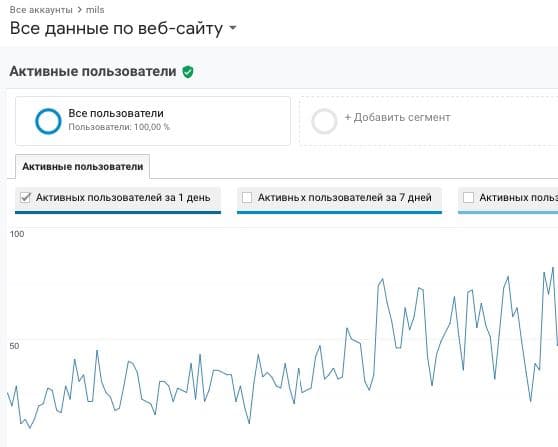Click the 'Пользователи: 100,00 %' segment text
The height and width of the screenshot is (447, 558).
point(119,127)
